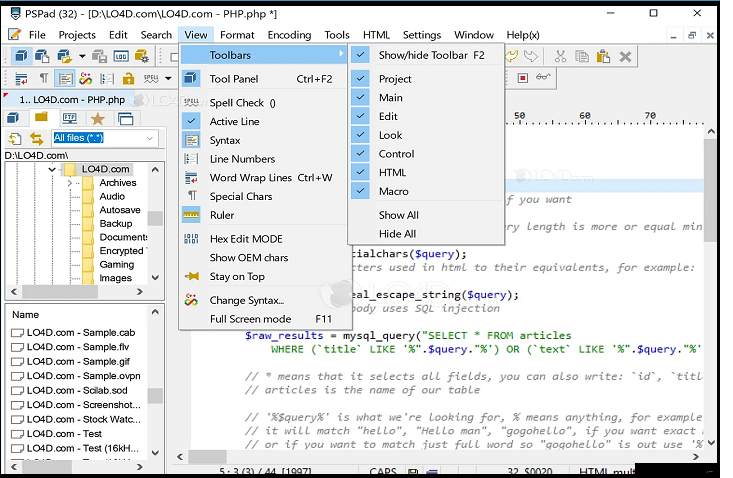Open the spell check toolbar dropdown arrow
733x478 pixels.
pyautogui.click(x=167, y=78)
